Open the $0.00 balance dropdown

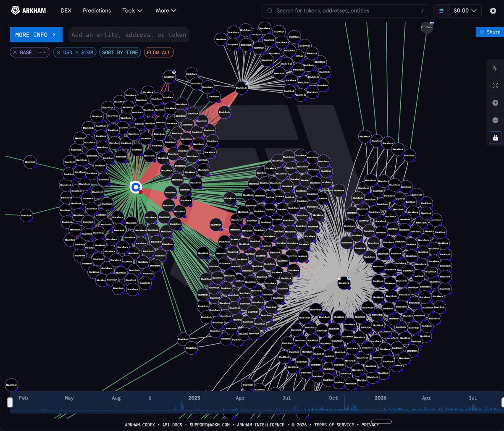465,10
